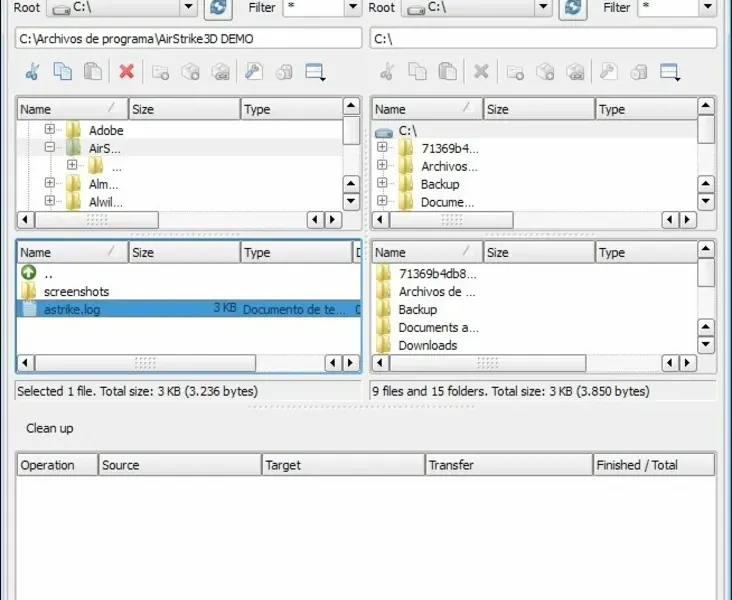Click the left pane open-box extract icon
The width and height of the screenshot is (732, 600).
click(x=221, y=72)
